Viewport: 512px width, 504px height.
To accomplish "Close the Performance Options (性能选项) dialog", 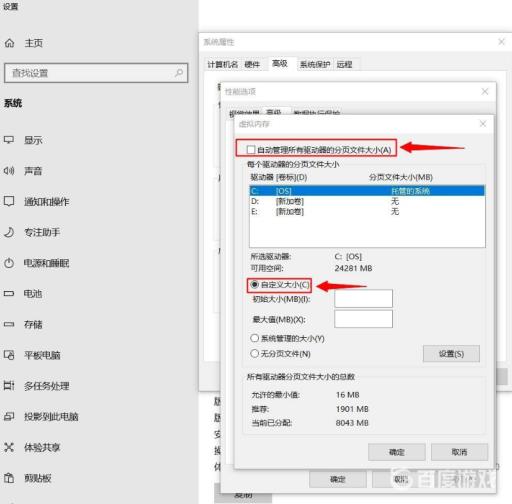I will [x=485, y=91].
